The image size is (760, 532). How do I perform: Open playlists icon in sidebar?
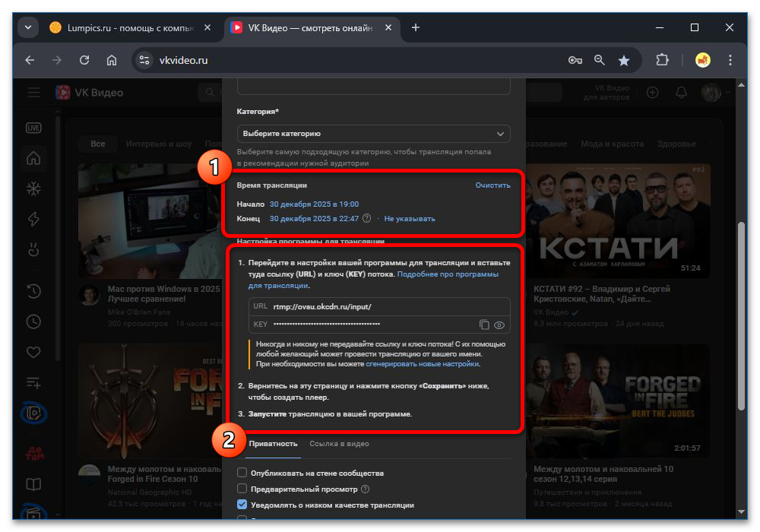click(33, 383)
